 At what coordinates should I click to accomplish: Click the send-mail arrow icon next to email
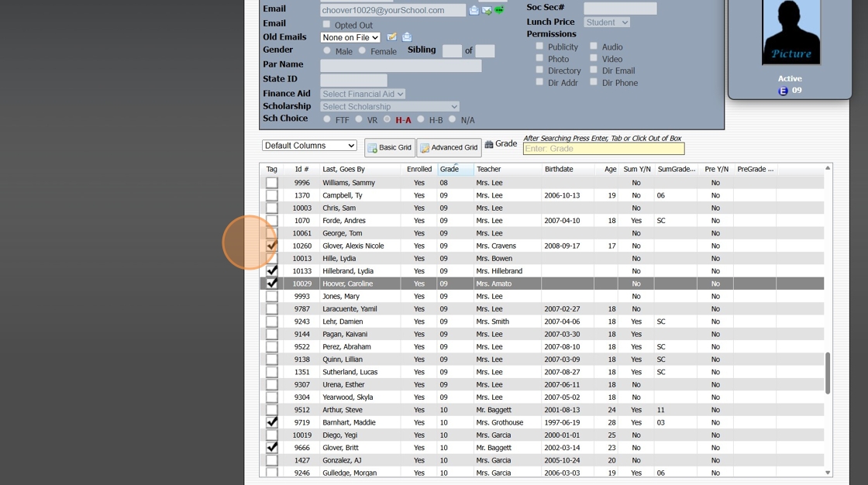487,10
